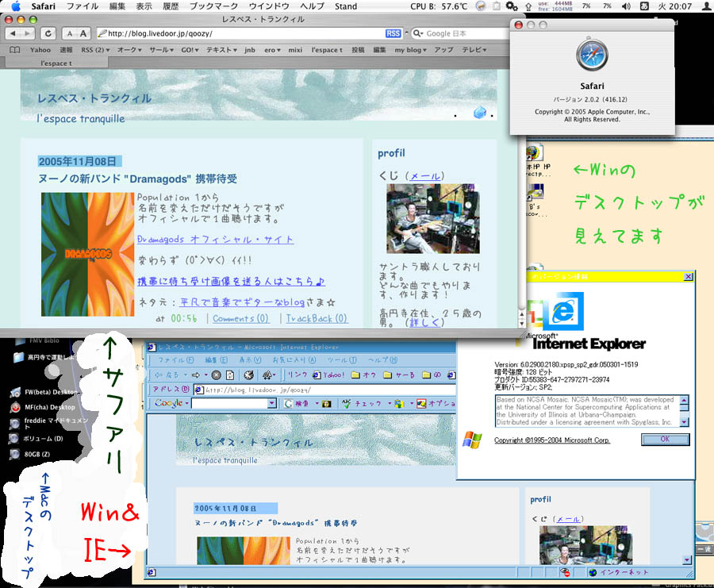Open the ファイル menu in Mac menu bar
714x588 pixels.
click(x=83, y=6)
